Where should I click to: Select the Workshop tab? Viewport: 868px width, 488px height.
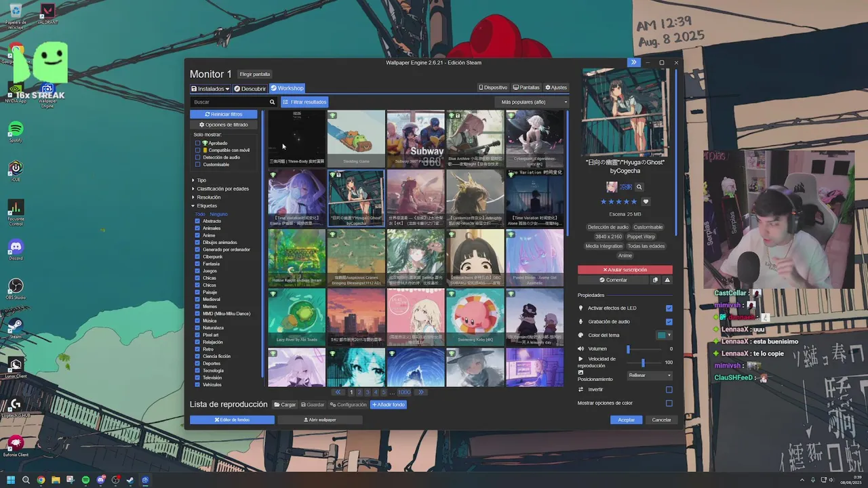click(x=287, y=88)
